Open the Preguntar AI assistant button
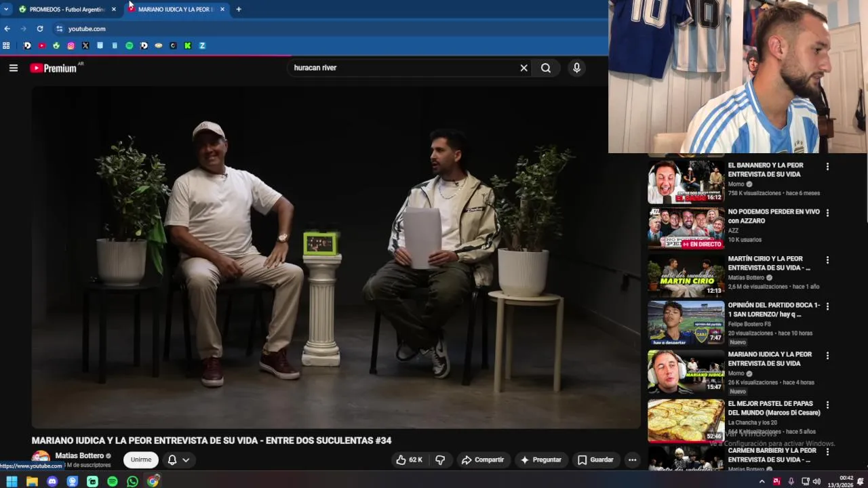 [x=540, y=460]
